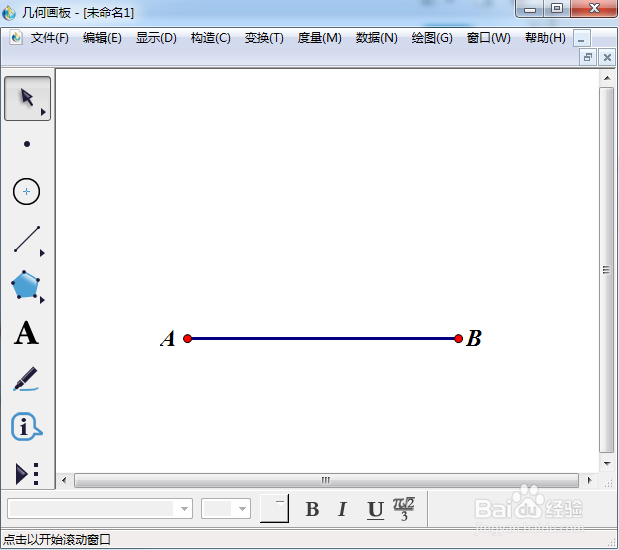619x550 pixels.
Task: Open the 绘图(G) menu
Action: pyautogui.click(x=432, y=38)
